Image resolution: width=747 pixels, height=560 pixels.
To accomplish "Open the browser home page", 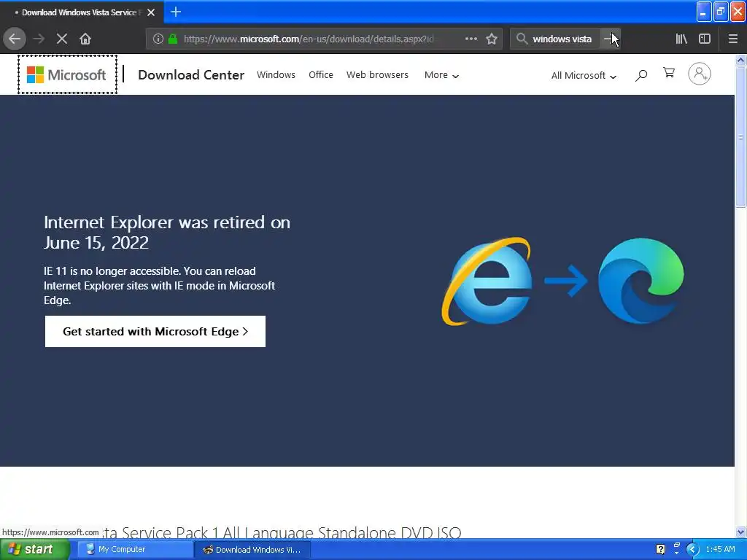I will coord(85,39).
